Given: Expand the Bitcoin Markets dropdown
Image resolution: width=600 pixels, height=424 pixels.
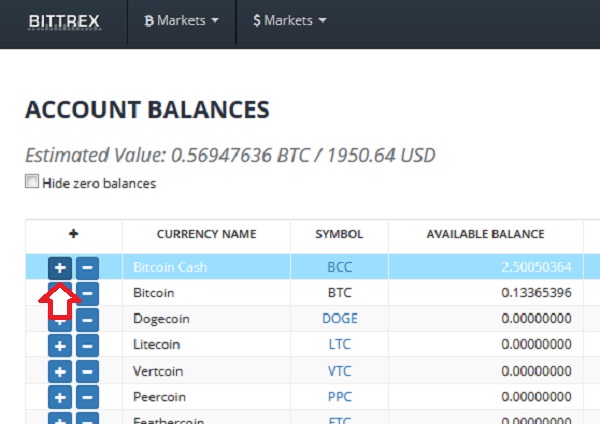Looking at the screenshot, I should (x=181, y=21).
